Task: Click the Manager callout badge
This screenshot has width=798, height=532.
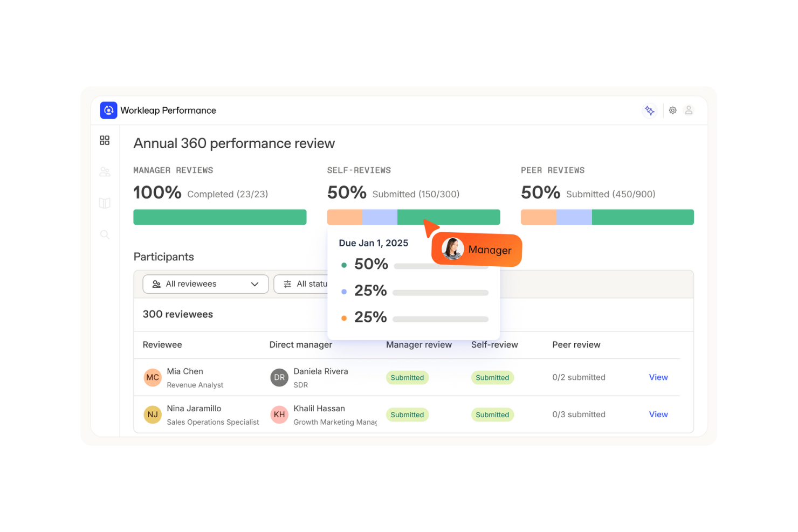Action: click(476, 250)
